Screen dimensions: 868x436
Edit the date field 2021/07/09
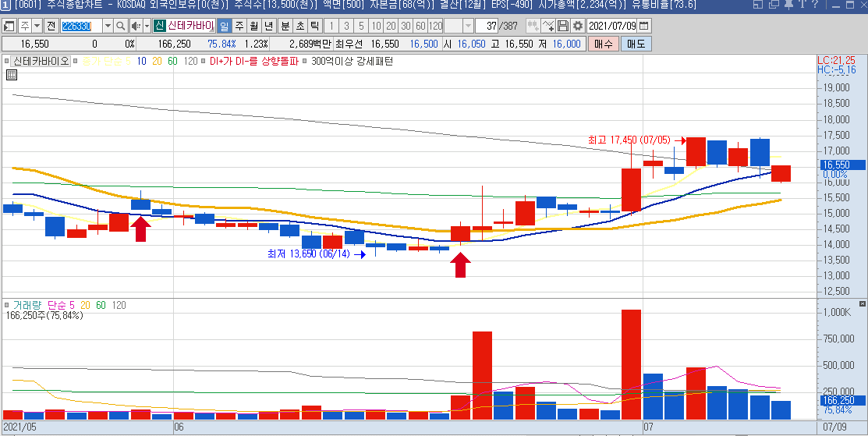click(611, 26)
